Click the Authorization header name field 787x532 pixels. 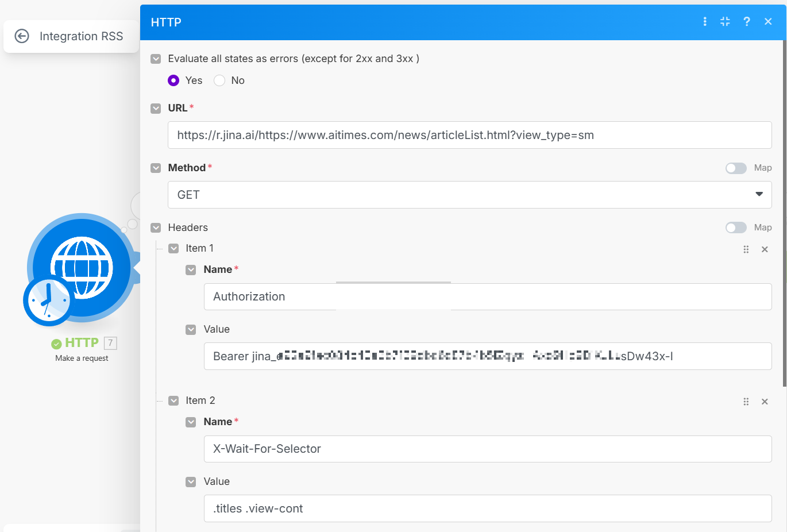[488, 296]
